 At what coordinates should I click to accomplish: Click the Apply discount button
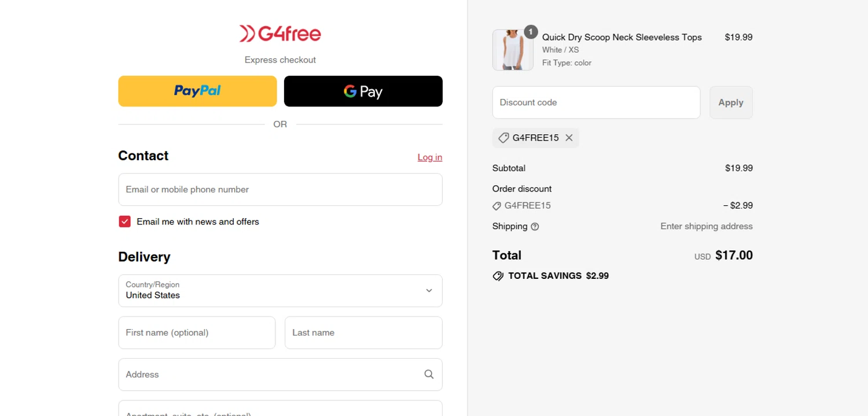point(731,102)
